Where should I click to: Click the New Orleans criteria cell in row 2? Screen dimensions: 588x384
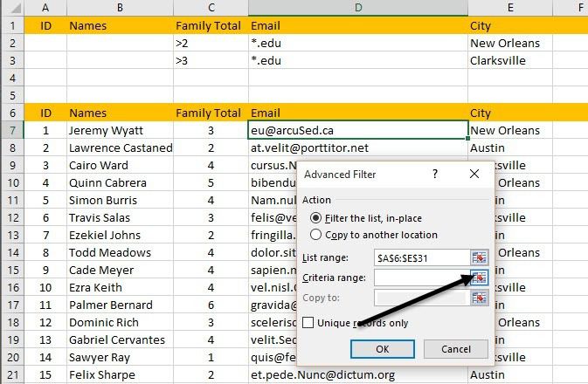point(510,43)
